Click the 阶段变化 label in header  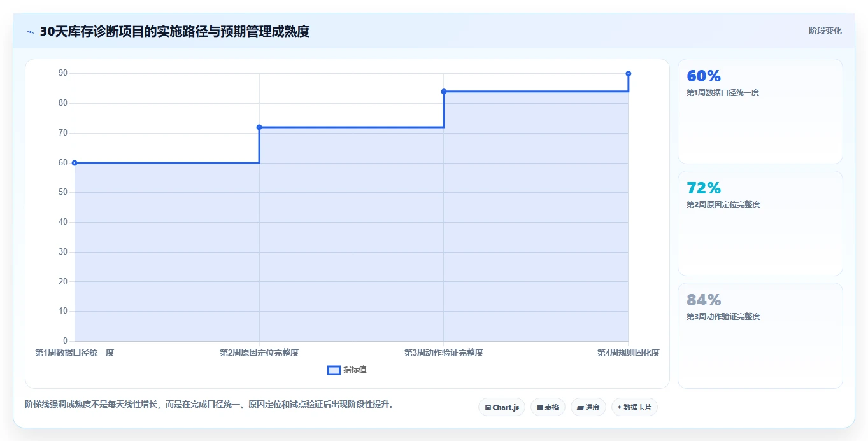tap(825, 31)
